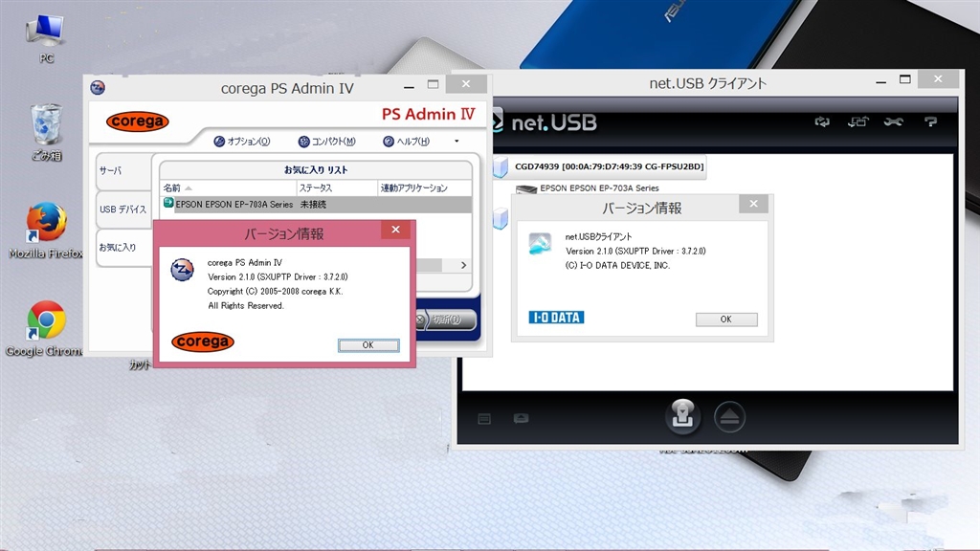Image resolution: width=980 pixels, height=551 pixels.
Task: Click the list view icon in net.USB bottom bar
Action: (x=484, y=419)
